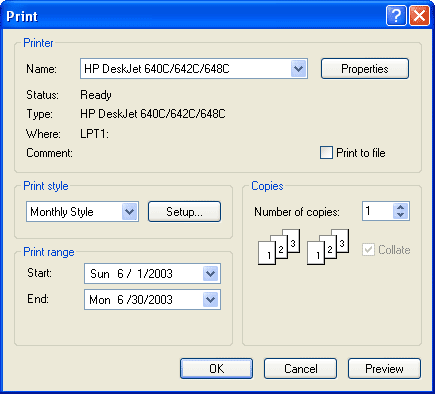
Task: Click the Properties button
Action: tap(365, 69)
